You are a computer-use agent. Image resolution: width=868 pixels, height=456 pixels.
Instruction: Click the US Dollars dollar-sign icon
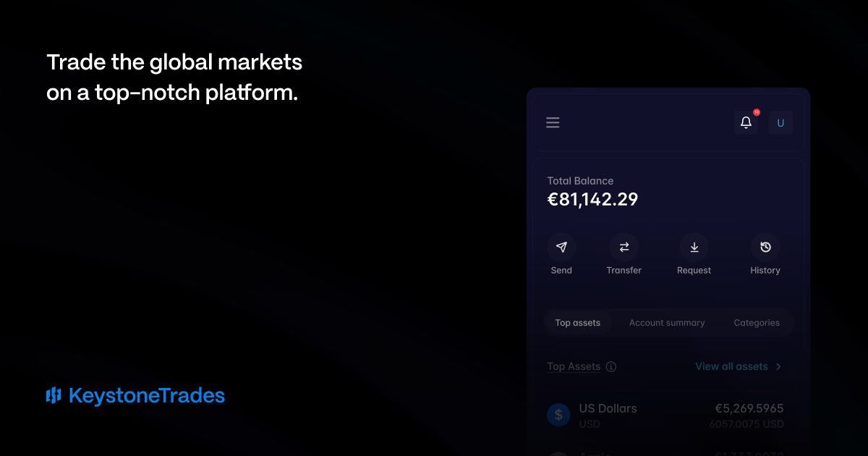tap(558, 415)
